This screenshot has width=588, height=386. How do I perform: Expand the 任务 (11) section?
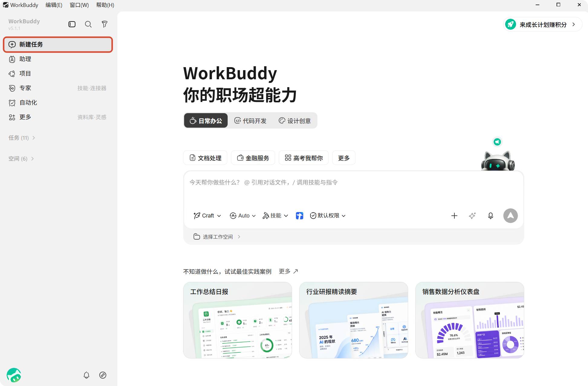(22, 138)
